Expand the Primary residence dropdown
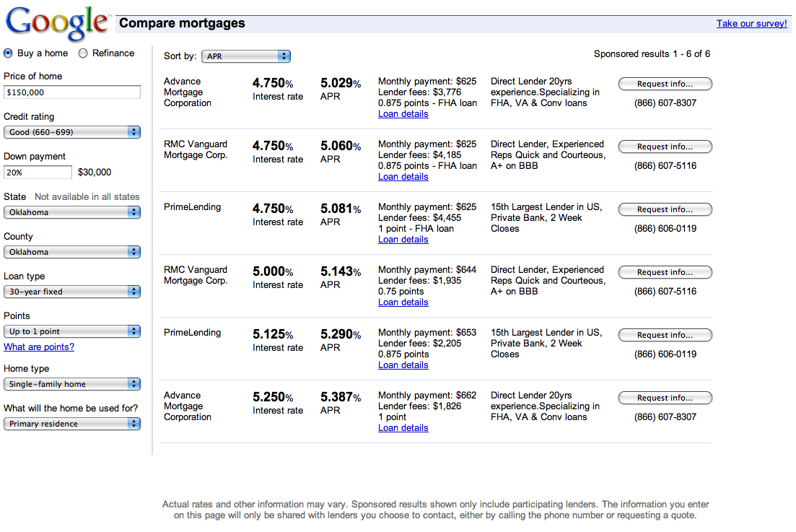The width and height of the screenshot is (796, 532). 71,424
